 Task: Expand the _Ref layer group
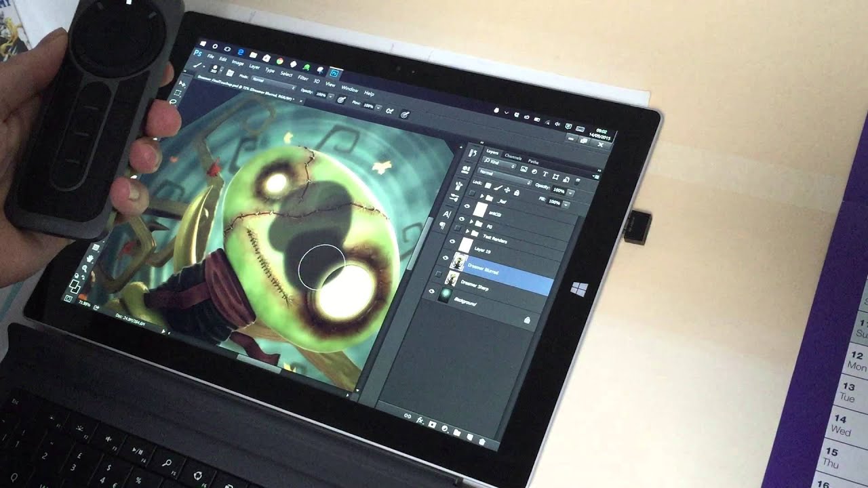(481, 195)
